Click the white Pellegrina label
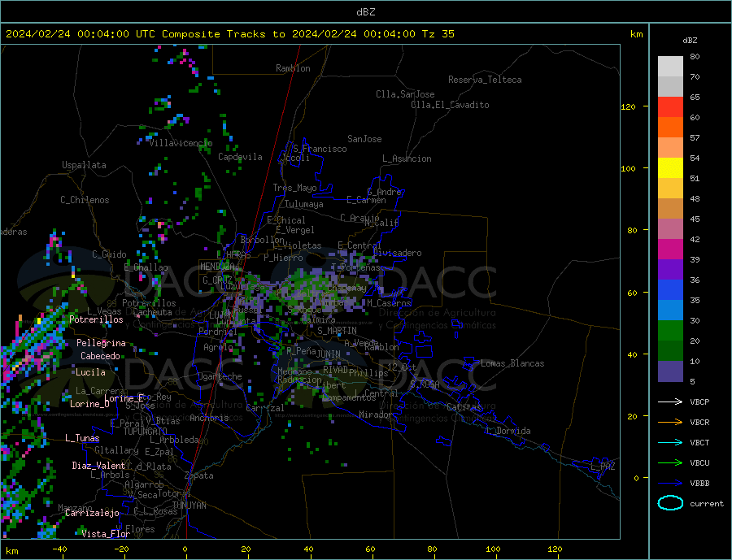 [x=102, y=343]
